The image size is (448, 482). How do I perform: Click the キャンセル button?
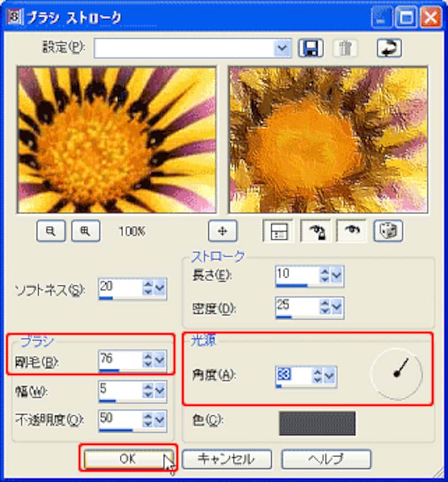(227, 459)
